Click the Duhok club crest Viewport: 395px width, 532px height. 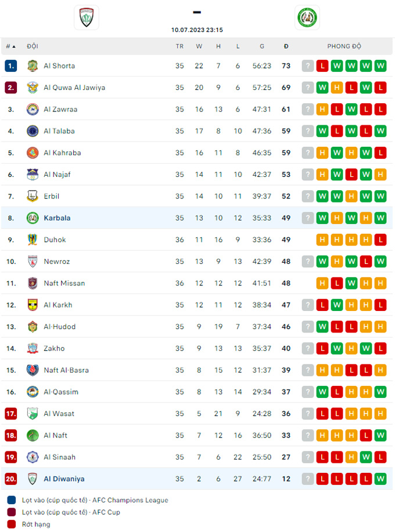(33, 240)
